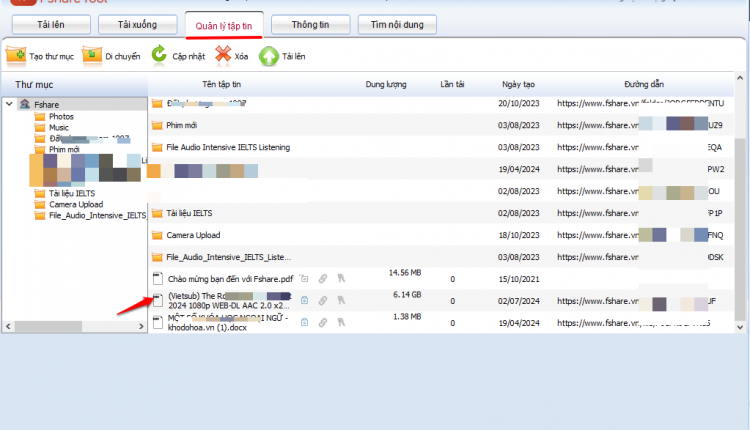The height and width of the screenshot is (430, 750).
Task: Refresh with the green Cập nhật icon
Action: pyautogui.click(x=159, y=55)
